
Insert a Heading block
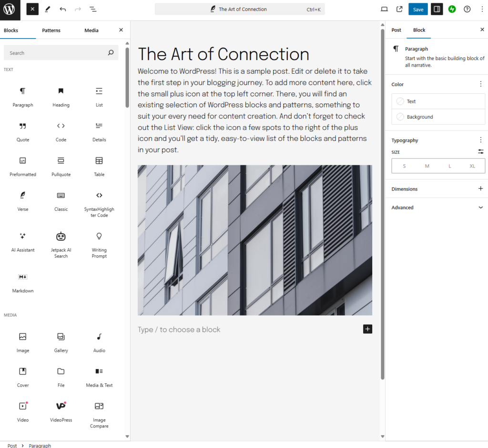click(x=61, y=95)
